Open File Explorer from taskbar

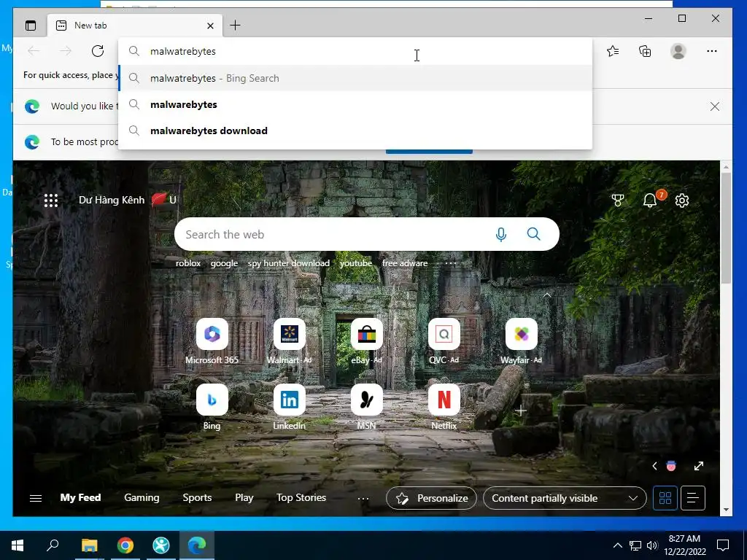tap(89, 545)
